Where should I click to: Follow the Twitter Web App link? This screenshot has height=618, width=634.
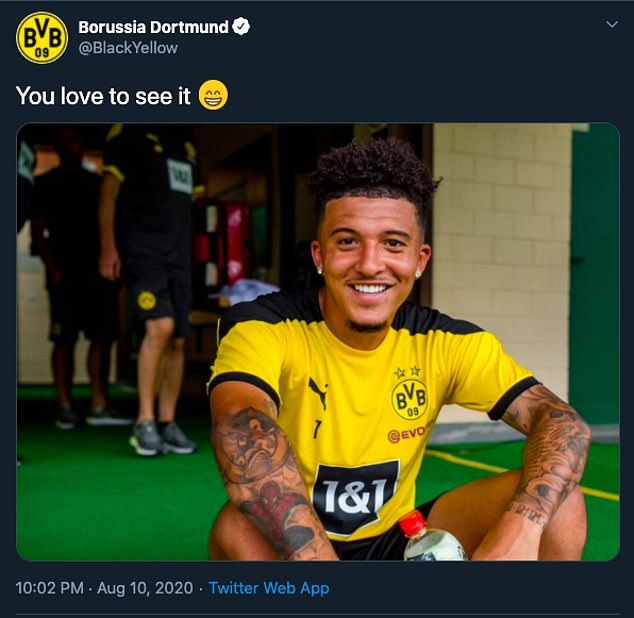269,588
